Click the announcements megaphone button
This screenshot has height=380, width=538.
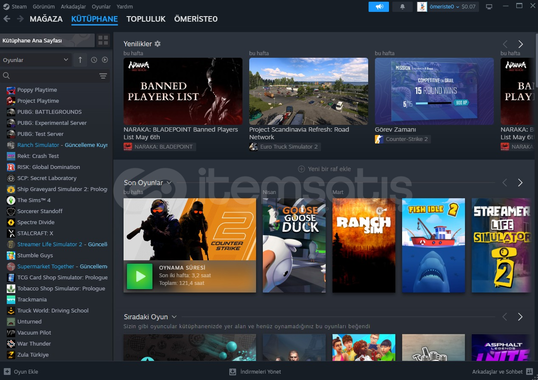[x=378, y=7]
